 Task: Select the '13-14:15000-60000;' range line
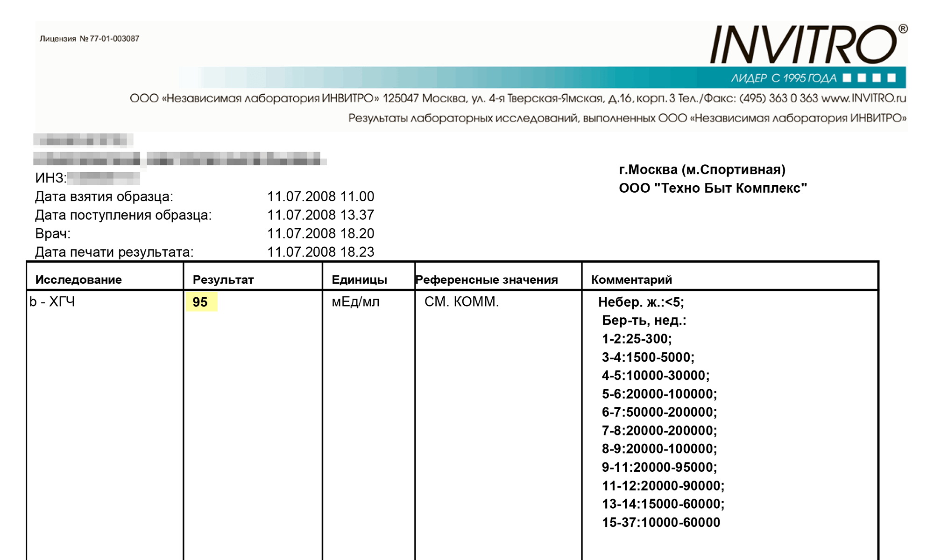[663, 504]
